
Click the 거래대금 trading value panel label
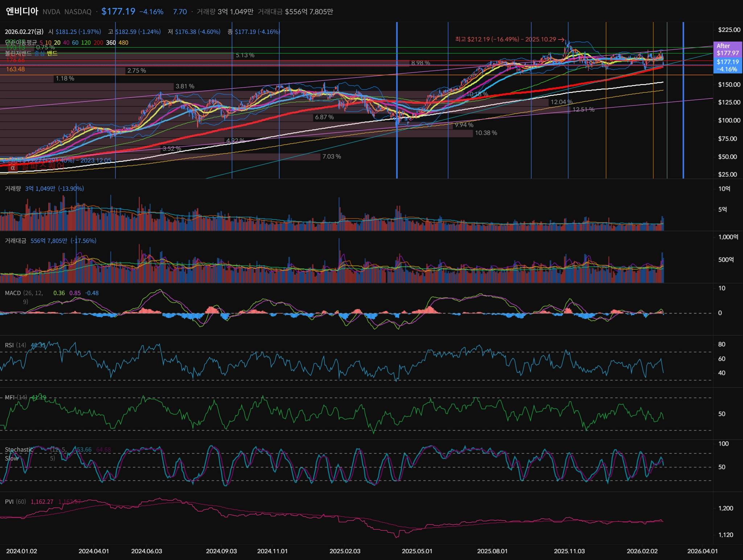click(x=15, y=241)
